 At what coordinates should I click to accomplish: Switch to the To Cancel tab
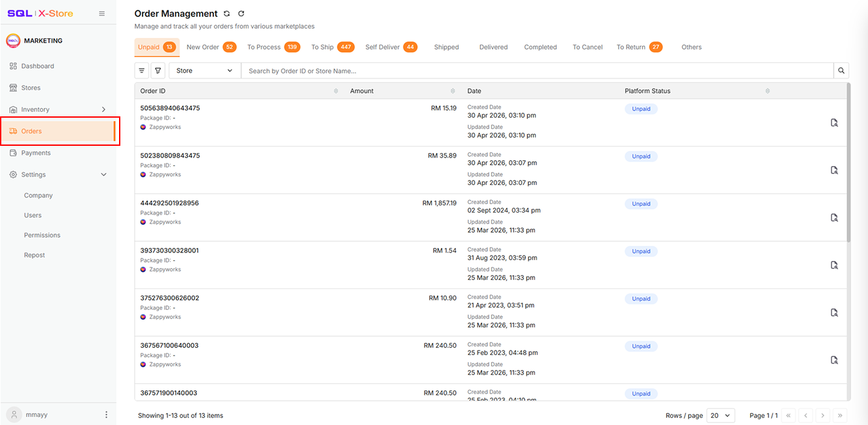coord(587,47)
